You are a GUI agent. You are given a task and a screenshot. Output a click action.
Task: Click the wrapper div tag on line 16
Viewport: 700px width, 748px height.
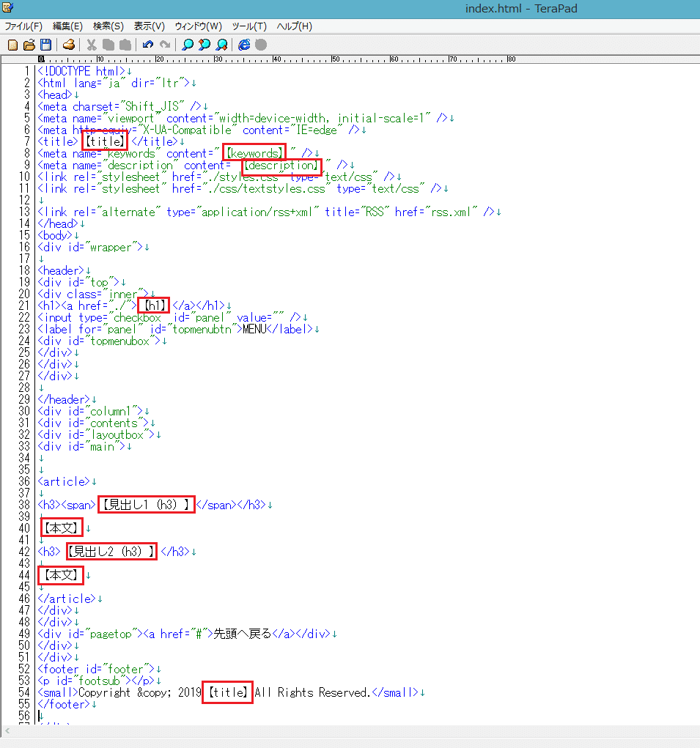90,247
